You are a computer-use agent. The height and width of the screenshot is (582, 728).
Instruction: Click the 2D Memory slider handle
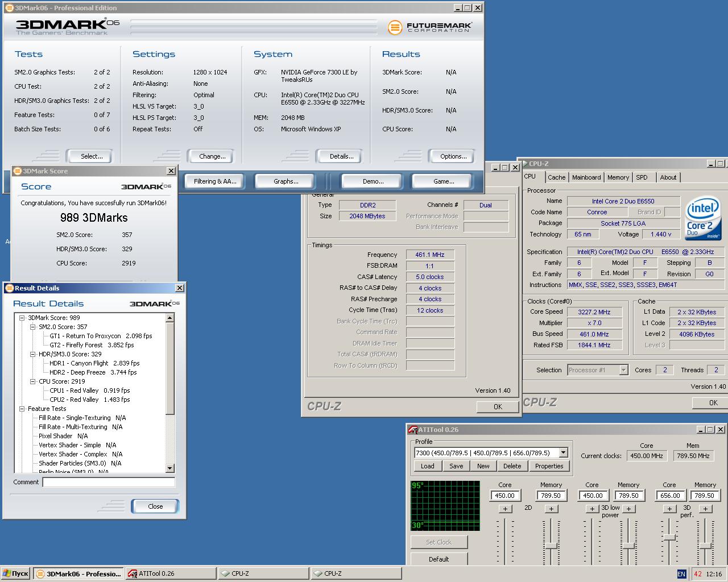tap(551, 546)
